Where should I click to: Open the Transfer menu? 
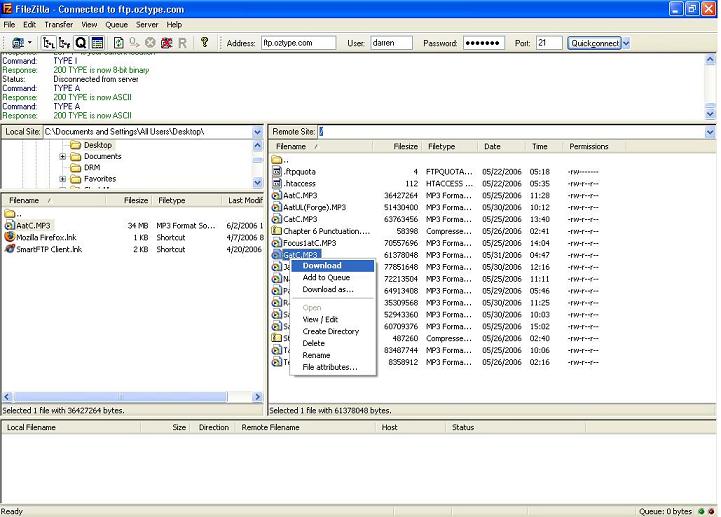click(x=59, y=24)
